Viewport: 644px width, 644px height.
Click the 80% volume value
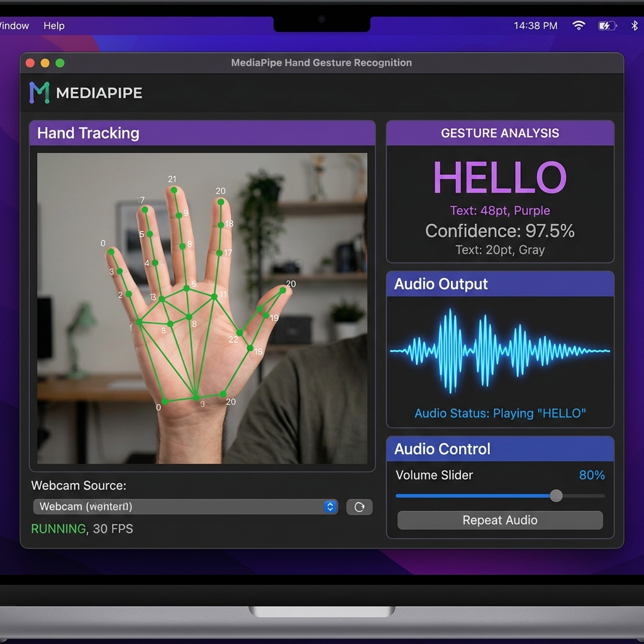pos(592,475)
